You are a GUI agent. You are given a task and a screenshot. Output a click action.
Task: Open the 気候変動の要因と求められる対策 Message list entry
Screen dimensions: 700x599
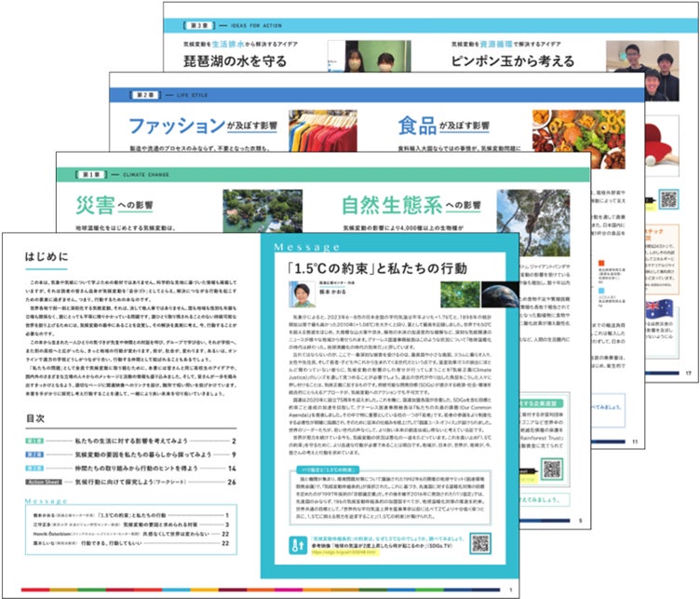[x=131, y=524]
